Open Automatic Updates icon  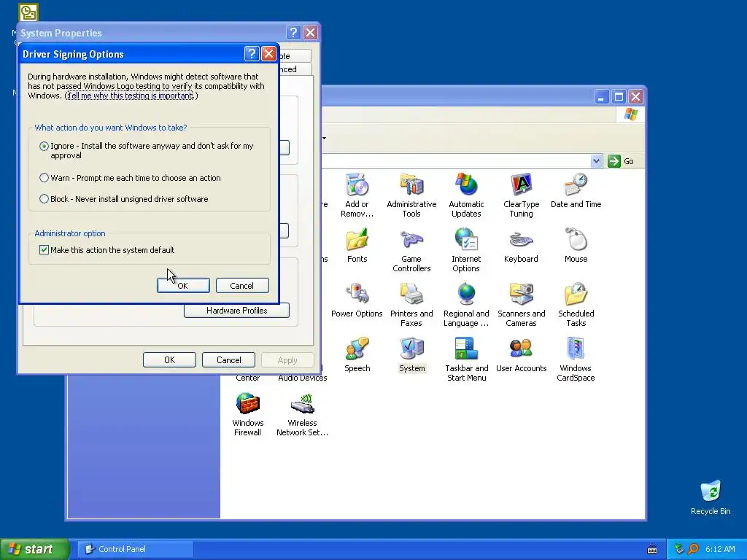pos(466,184)
